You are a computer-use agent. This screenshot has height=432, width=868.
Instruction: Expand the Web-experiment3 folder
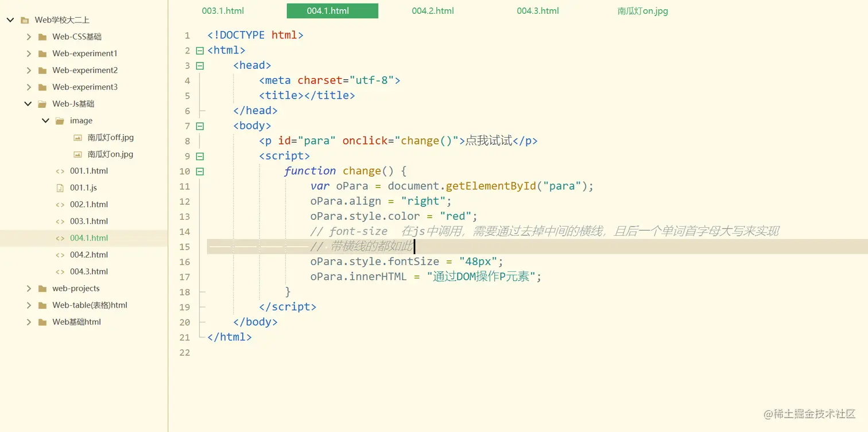[x=29, y=87]
